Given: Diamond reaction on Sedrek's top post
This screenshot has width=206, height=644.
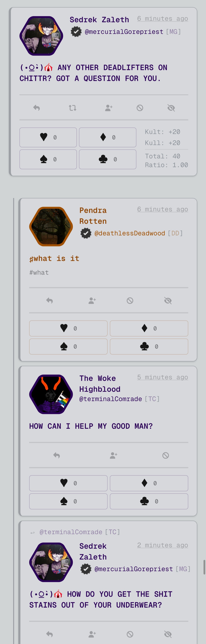Looking at the screenshot, I should pos(108,137).
